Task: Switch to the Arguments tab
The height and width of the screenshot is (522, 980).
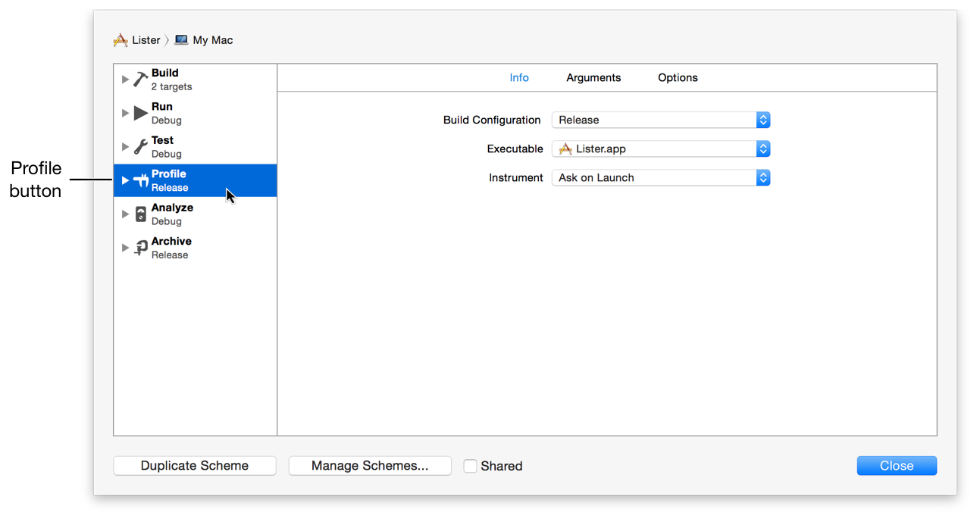Action: click(x=593, y=78)
